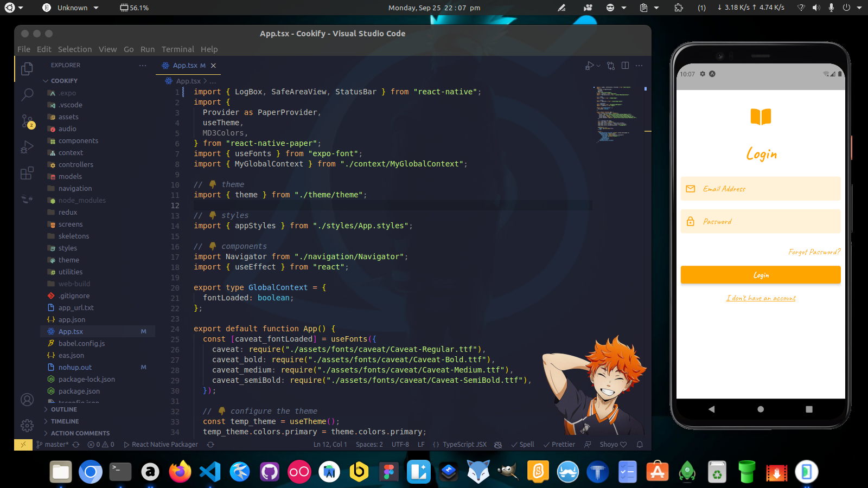Expand the TIMELINE section
This screenshot has height=488, width=868.
[x=65, y=421]
